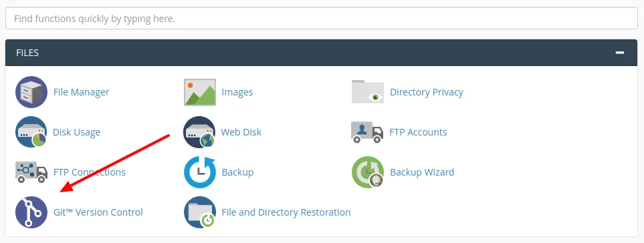The image size is (644, 243).
Task: Launch the Backup Wizard icon
Action: [x=368, y=172]
